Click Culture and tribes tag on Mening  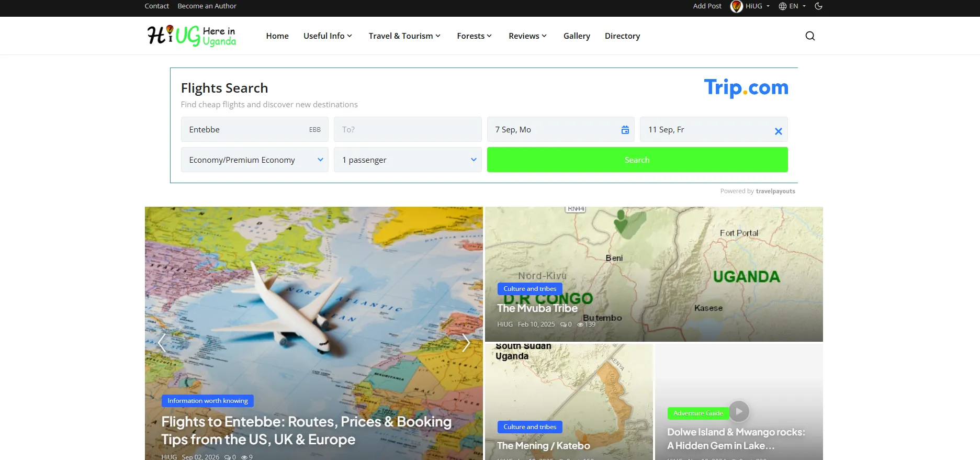tap(530, 427)
